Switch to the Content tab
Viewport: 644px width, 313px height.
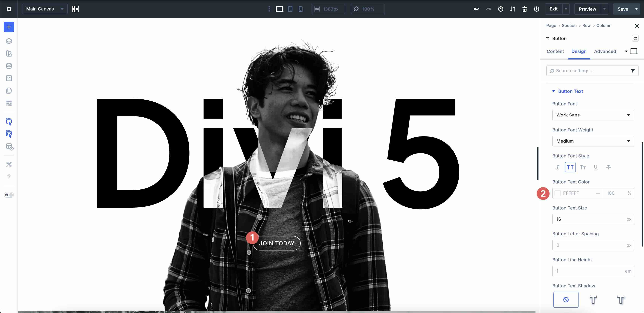click(x=555, y=51)
